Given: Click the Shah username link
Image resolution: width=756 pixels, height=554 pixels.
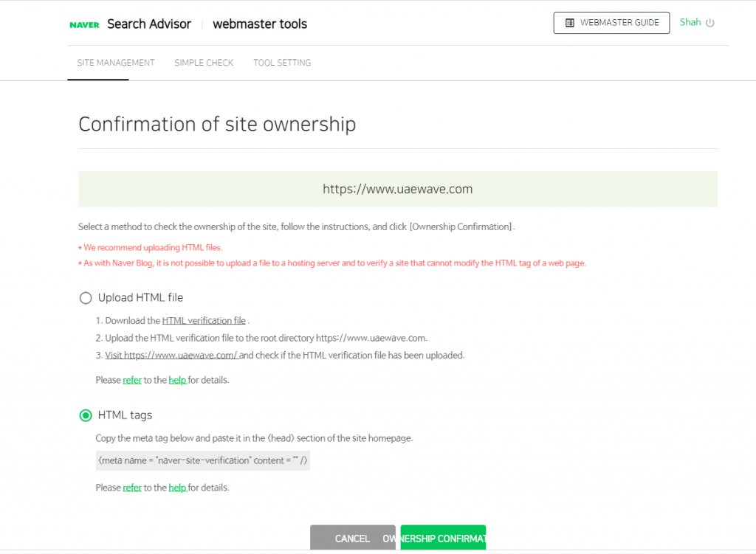Looking at the screenshot, I should coord(690,22).
